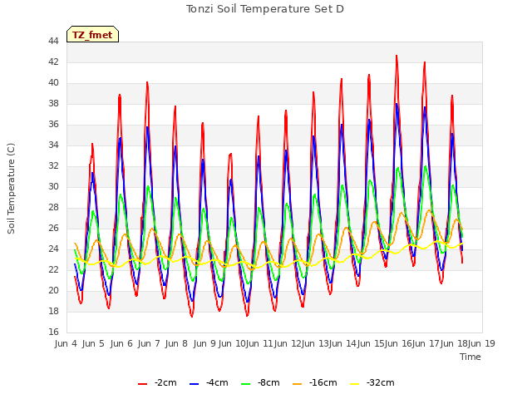Viewport: 532px width, 399px height.
Task: Click the Jun 19 x-axis tick label
Action: pyautogui.click(x=481, y=343)
